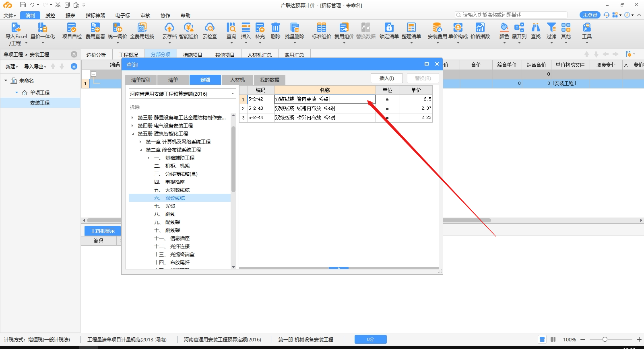Open the 导入导出 dropdown
The height and width of the screenshot is (349, 644).
[x=35, y=67]
